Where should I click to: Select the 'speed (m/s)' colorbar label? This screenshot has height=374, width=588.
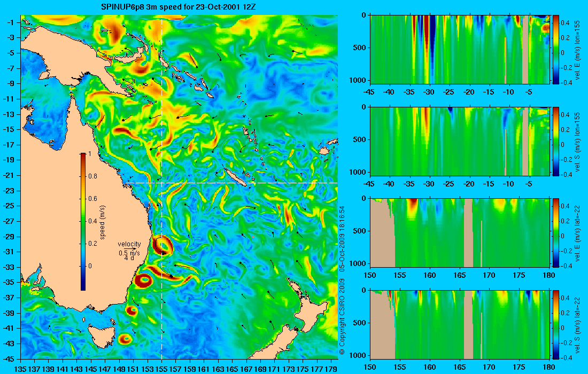pos(103,222)
